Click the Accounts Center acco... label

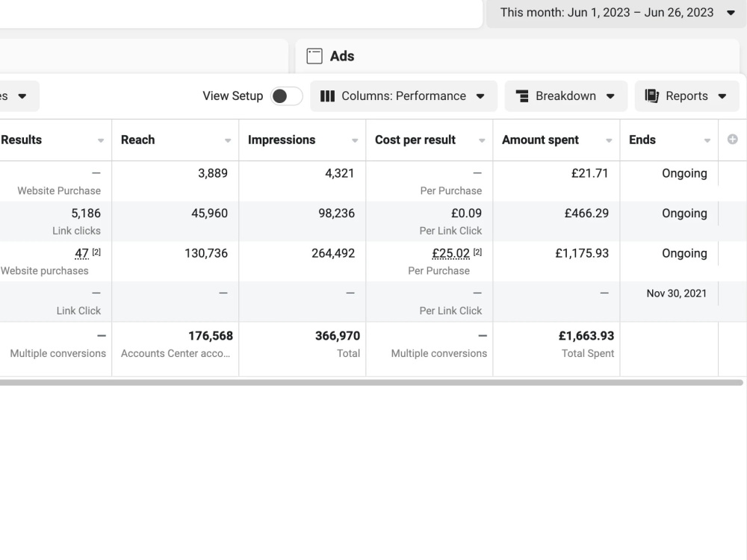(x=176, y=354)
